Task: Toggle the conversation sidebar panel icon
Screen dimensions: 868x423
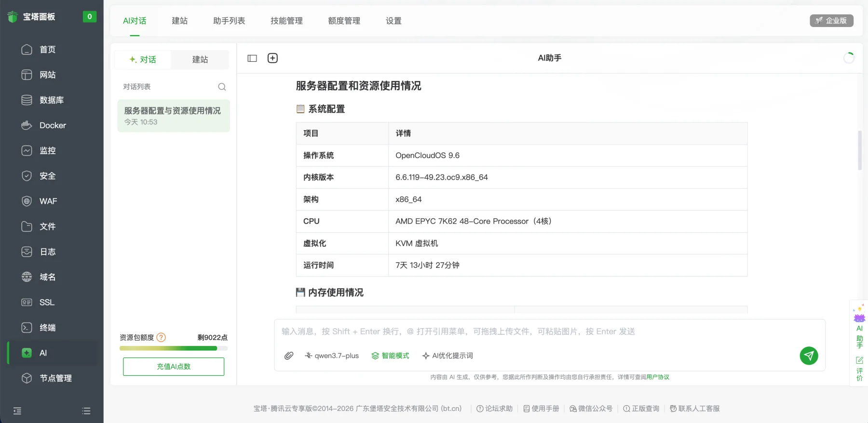Action: coord(252,58)
